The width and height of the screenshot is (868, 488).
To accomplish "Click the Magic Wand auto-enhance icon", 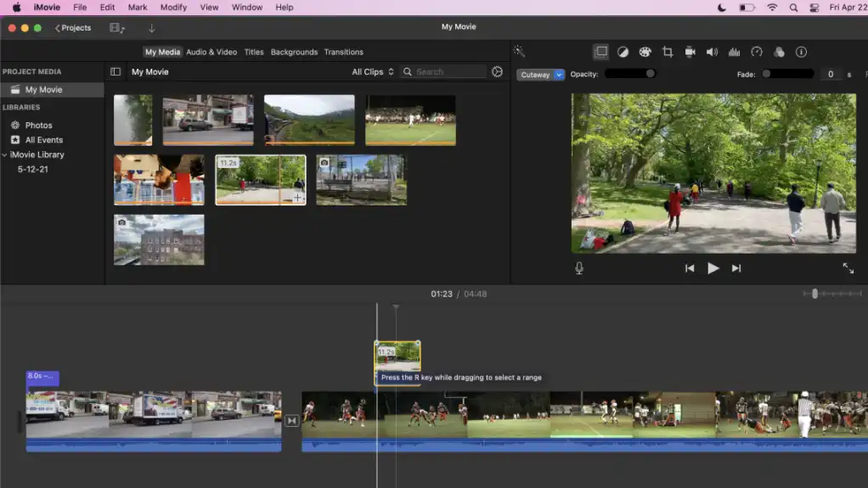I will click(x=519, y=52).
